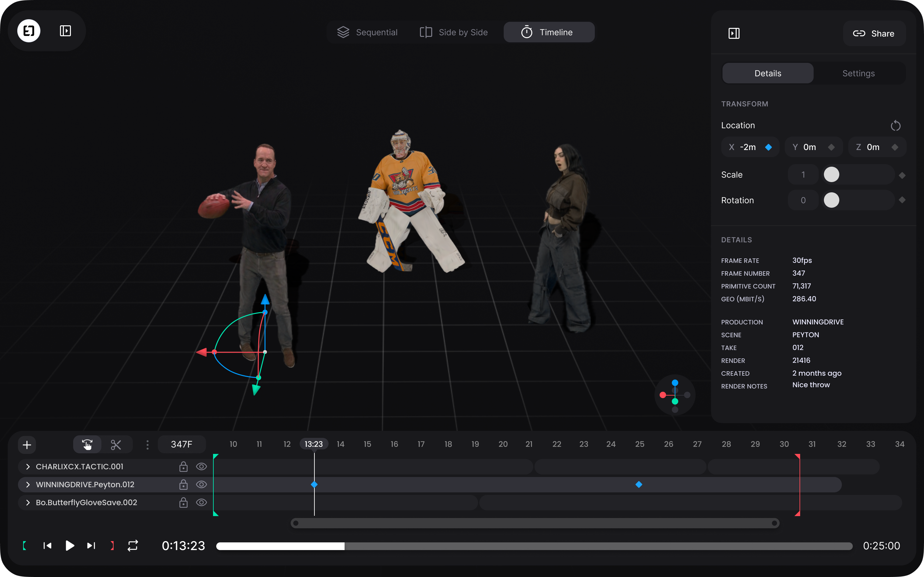Select the scissors cut tool
Image resolution: width=924 pixels, height=577 pixels.
pos(116,445)
